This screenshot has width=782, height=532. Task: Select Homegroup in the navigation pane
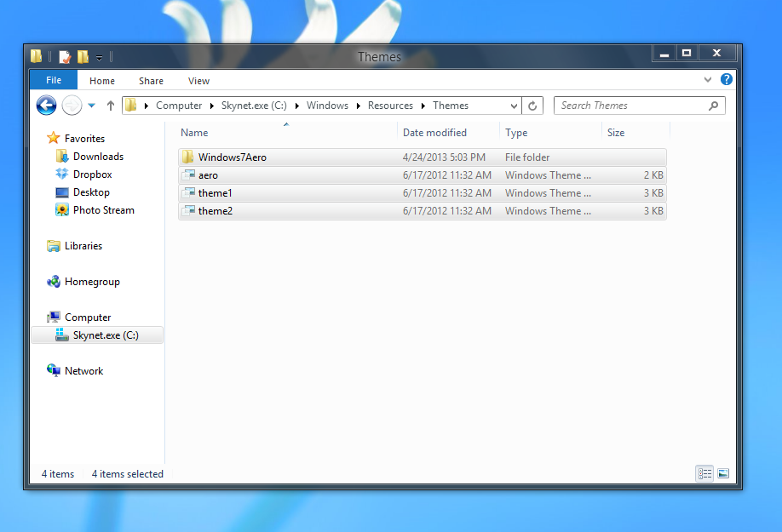click(x=92, y=282)
